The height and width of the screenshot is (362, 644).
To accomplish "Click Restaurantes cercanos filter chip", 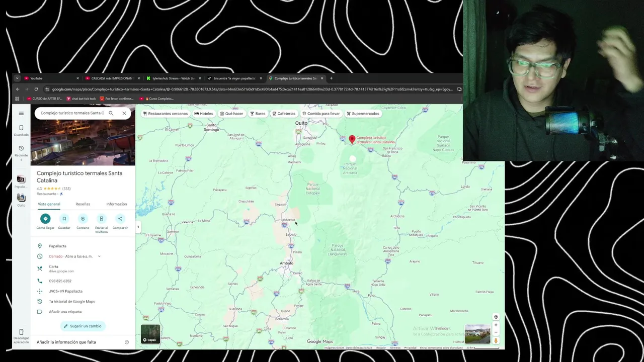I will pos(165,114).
